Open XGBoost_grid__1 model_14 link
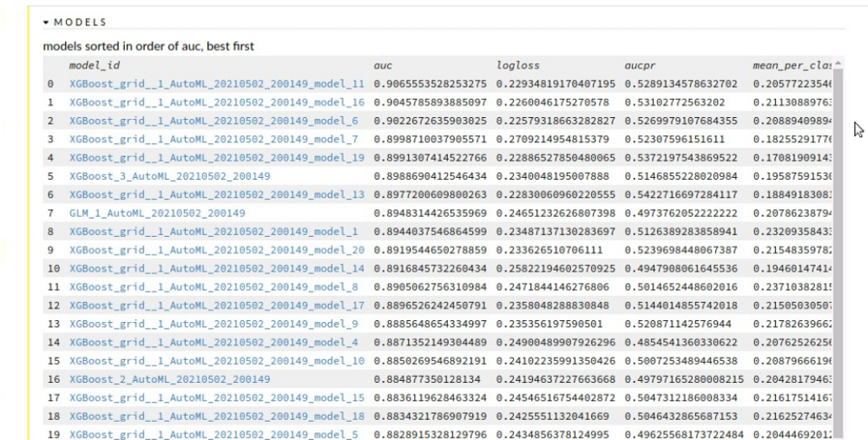The height and width of the screenshot is (440, 868). tap(217, 268)
